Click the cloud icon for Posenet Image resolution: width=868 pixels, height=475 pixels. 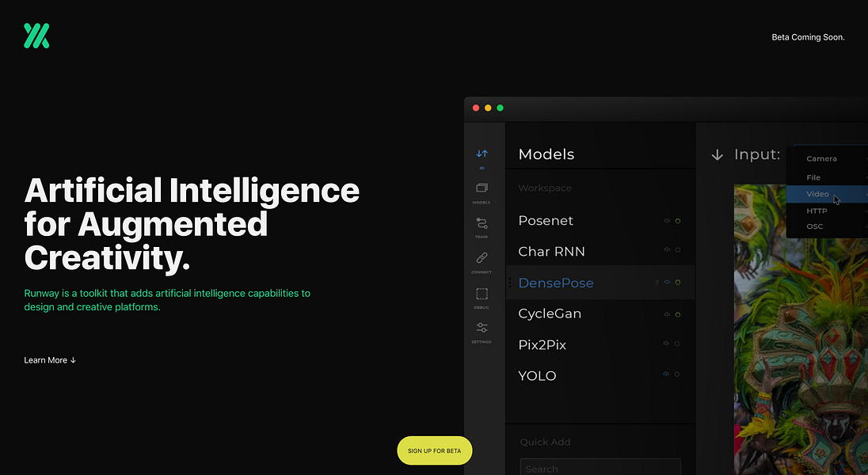667,221
